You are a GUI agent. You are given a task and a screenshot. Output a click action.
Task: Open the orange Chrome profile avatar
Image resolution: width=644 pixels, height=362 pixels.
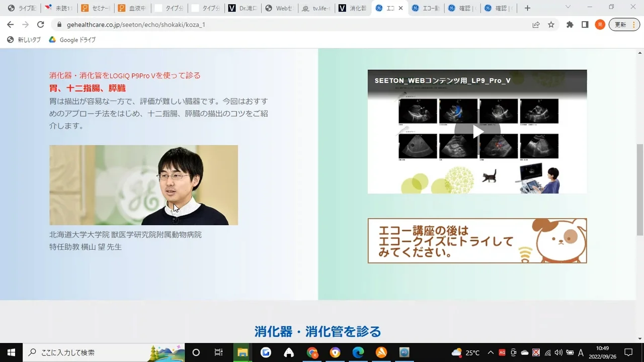600,25
